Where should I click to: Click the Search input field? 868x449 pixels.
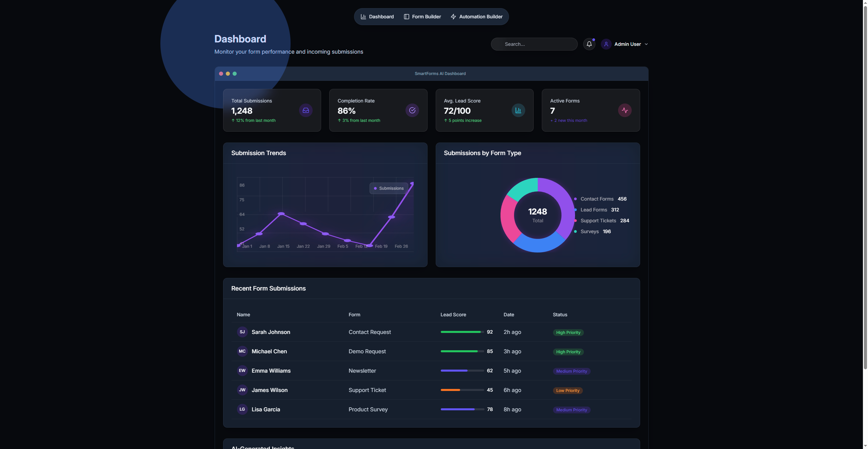pos(534,44)
